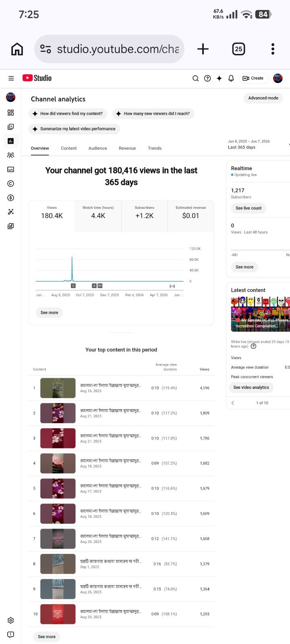
Task: Open the Audio library sidebar icon
Action: pyautogui.click(x=11, y=226)
